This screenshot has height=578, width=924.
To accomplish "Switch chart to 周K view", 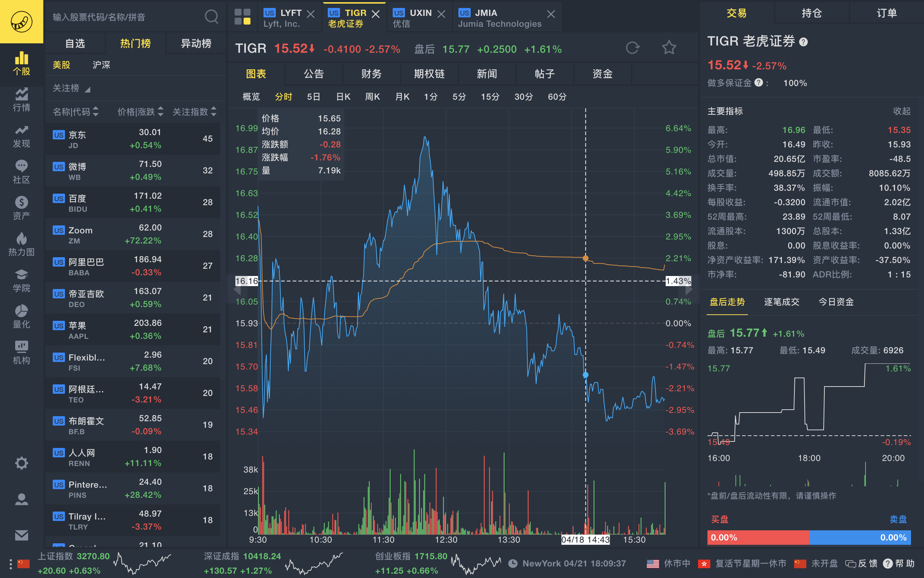I will pyautogui.click(x=372, y=97).
